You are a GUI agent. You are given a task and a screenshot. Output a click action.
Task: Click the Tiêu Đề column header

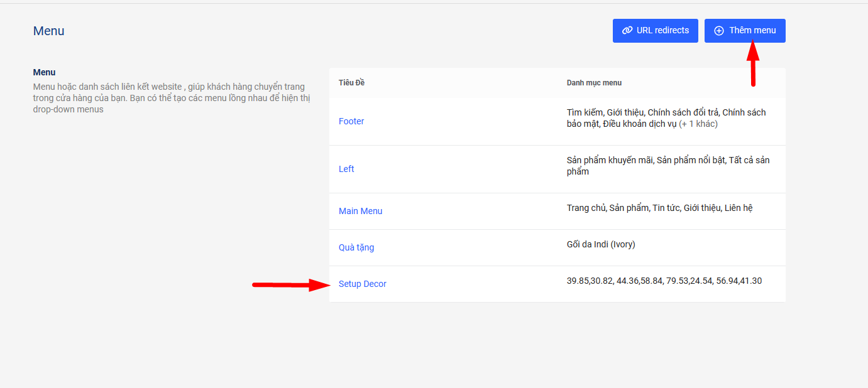[351, 83]
